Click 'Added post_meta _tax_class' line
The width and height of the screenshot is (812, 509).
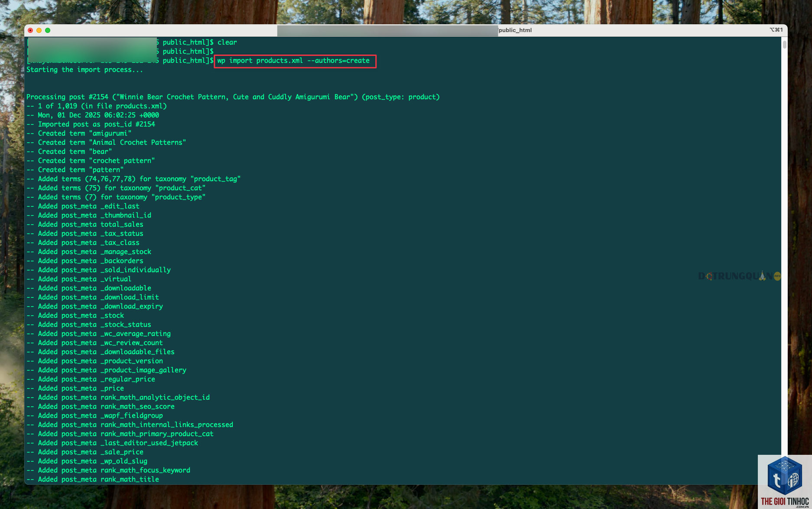point(83,243)
